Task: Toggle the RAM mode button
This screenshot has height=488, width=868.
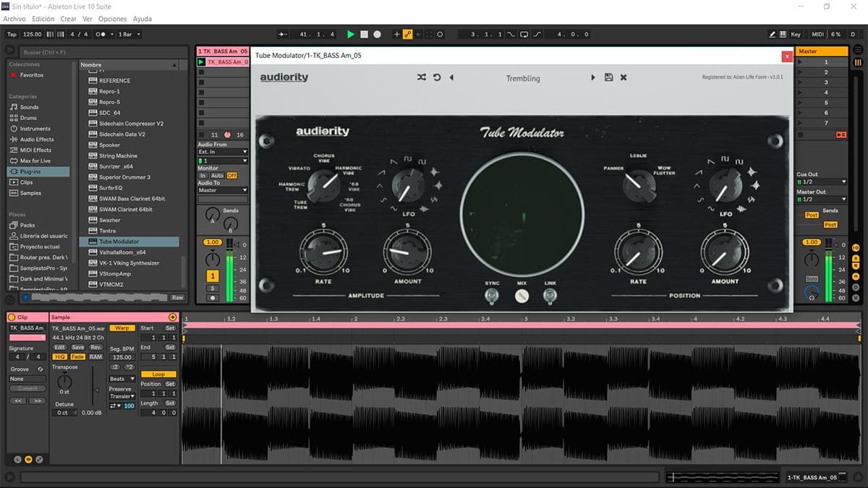Action: click(96, 357)
